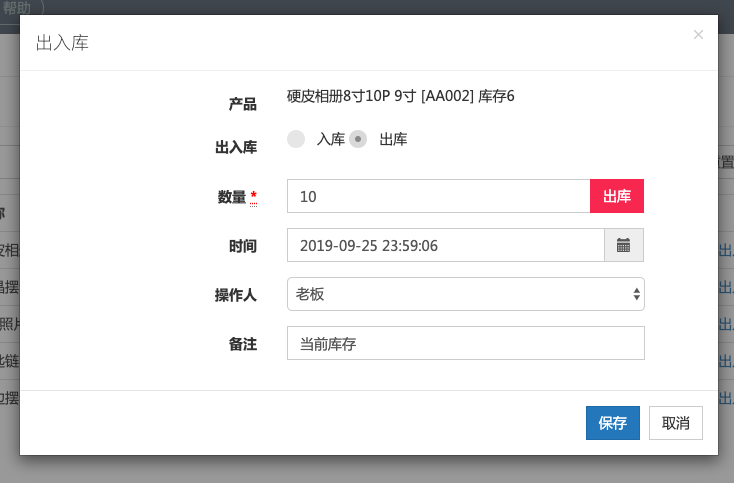Close the 出入库 dialog with the × icon
Image resolution: width=734 pixels, height=483 pixels.
coord(698,35)
